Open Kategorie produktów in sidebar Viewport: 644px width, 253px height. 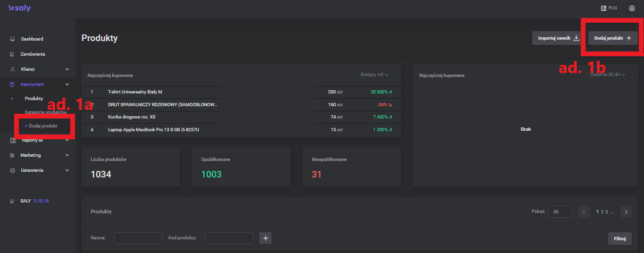pos(46,112)
